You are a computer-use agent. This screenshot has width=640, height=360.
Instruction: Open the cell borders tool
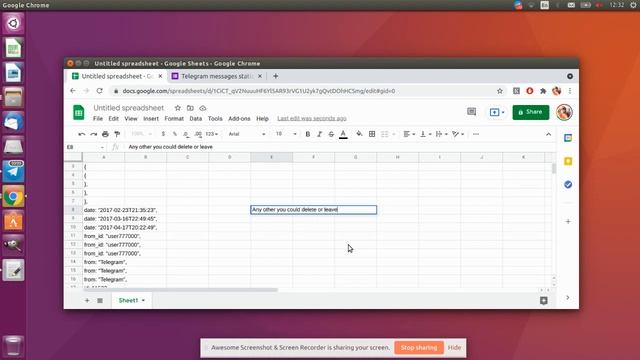372,134
